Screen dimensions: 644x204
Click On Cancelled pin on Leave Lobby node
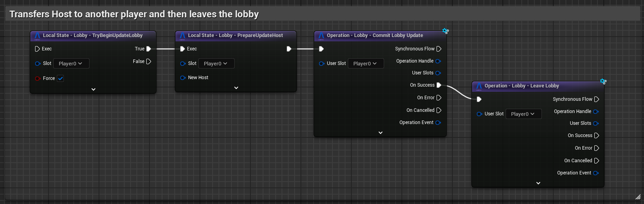[596, 161]
